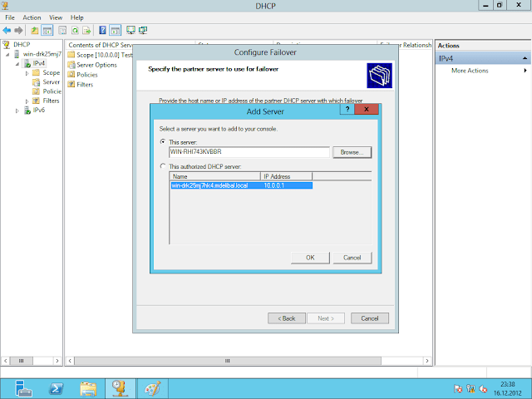532x399 pixels.
Task: Click the Export List toolbar icon
Action: [88, 30]
